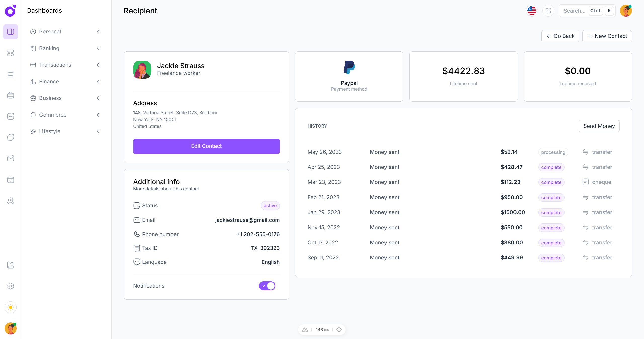Click the location pin sidebar icon

point(11,201)
